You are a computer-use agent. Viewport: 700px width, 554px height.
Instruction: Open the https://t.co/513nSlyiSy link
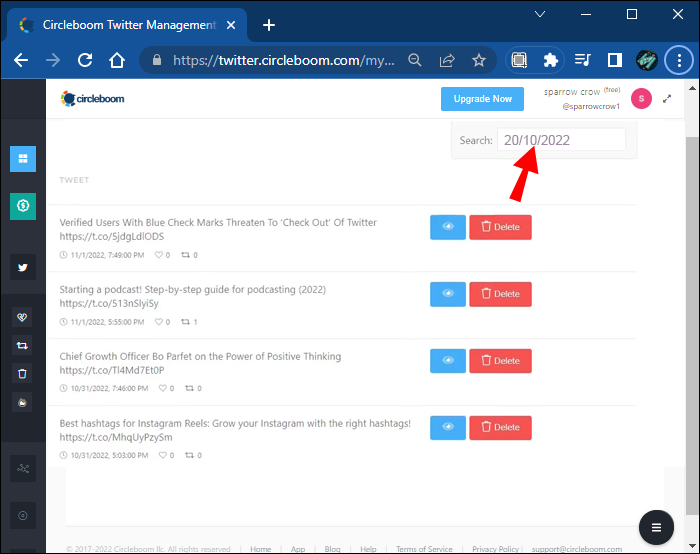[109, 304]
